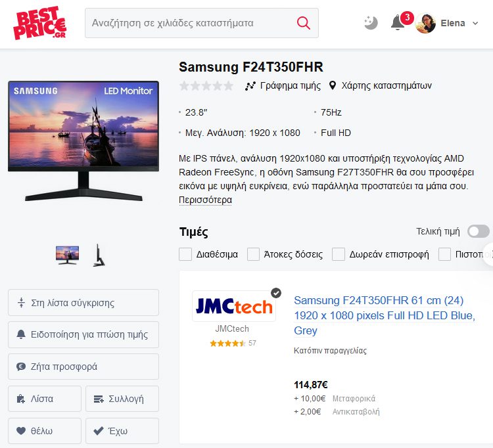Click the Ζήτα προσφορά button
The image size is (493, 448).
(x=83, y=367)
